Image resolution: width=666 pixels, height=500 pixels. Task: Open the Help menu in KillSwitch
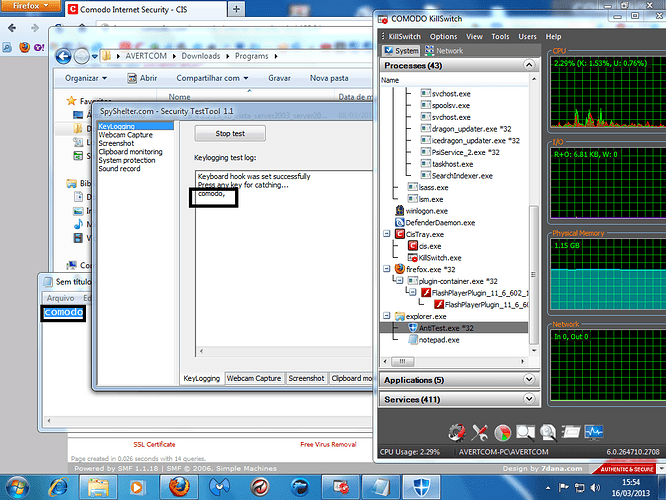tap(553, 37)
